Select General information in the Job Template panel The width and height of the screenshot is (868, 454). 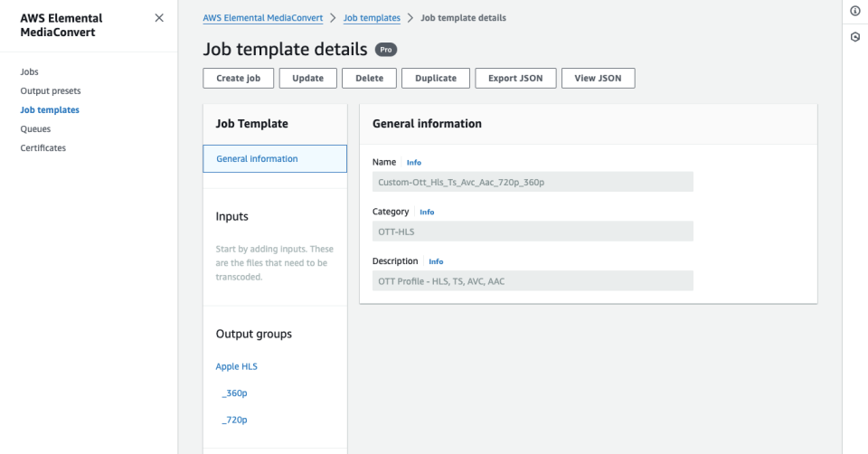coord(257,159)
